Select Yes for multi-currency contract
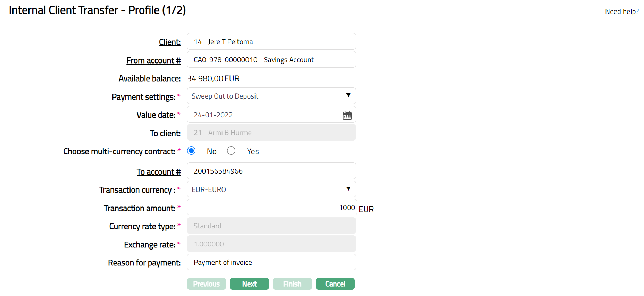The width and height of the screenshot is (644, 296). (x=231, y=151)
